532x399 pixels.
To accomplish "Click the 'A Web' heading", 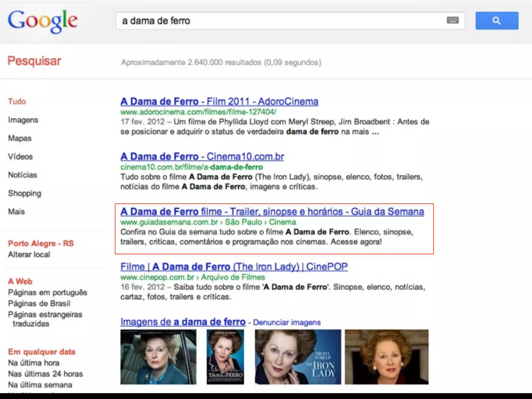I will click(x=20, y=281).
